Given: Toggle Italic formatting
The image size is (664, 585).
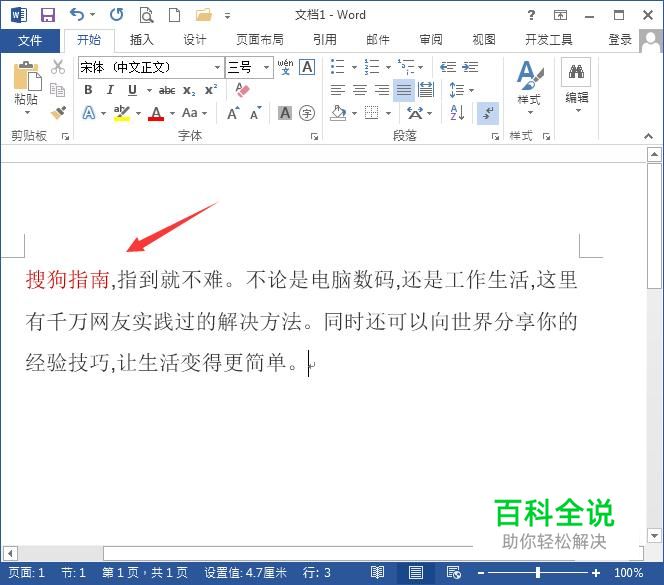Looking at the screenshot, I should pyautogui.click(x=110, y=90).
